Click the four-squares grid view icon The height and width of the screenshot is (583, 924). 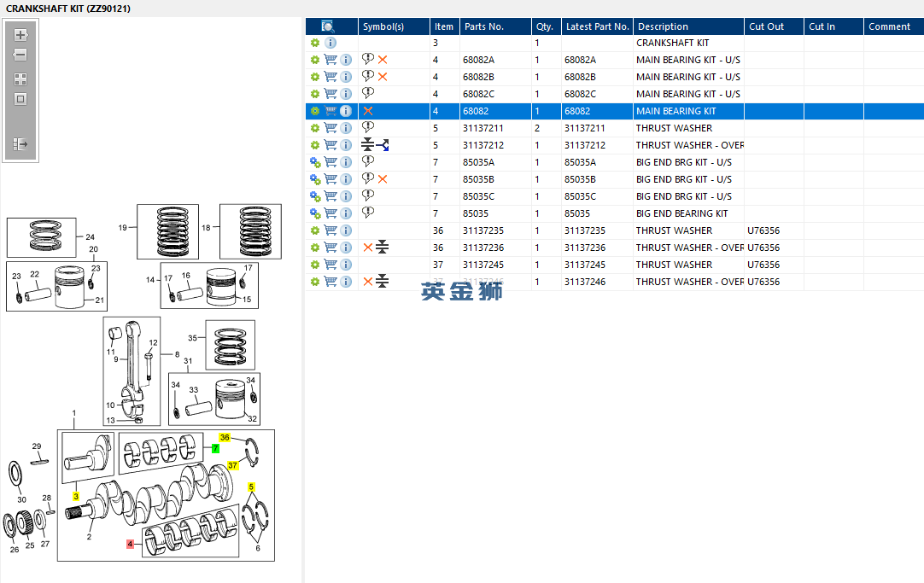[x=20, y=79]
